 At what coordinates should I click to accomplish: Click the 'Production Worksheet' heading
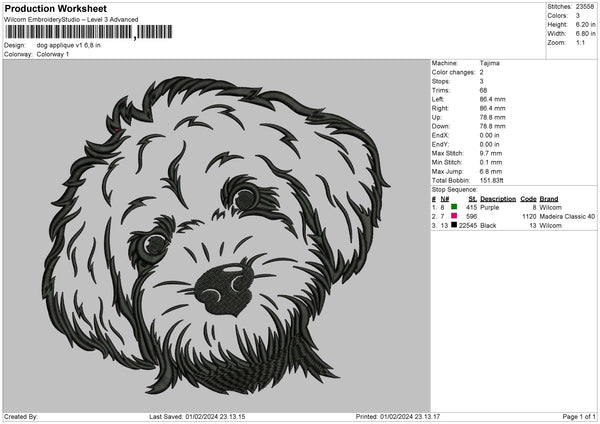point(55,8)
